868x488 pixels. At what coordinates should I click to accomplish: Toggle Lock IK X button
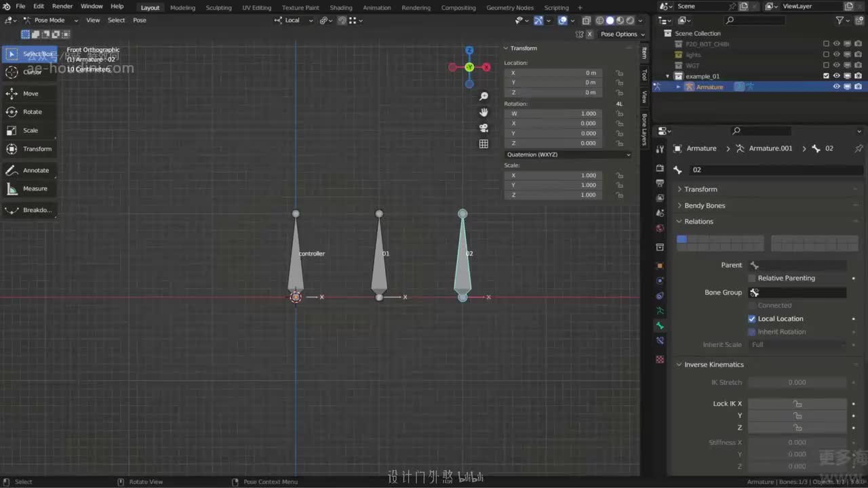tap(797, 403)
